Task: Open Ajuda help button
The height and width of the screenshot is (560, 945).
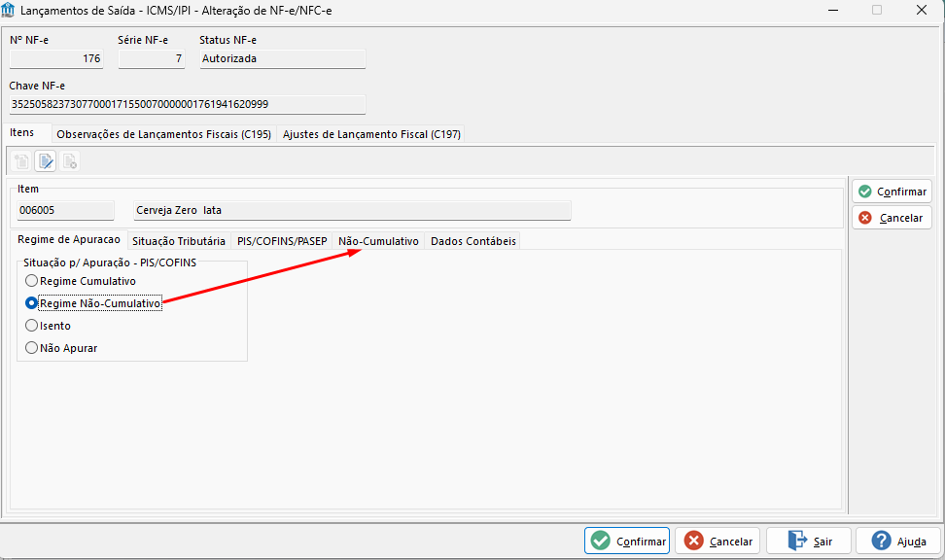Action: [x=898, y=541]
